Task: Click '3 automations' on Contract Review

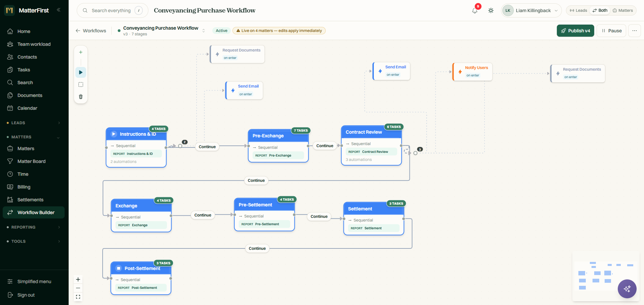Action: [x=359, y=160]
